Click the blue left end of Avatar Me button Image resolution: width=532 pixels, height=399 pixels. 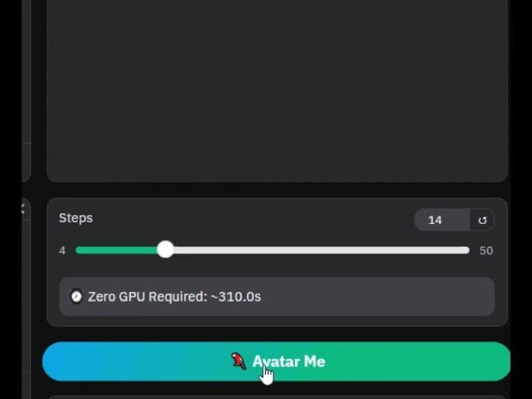coord(68,361)
